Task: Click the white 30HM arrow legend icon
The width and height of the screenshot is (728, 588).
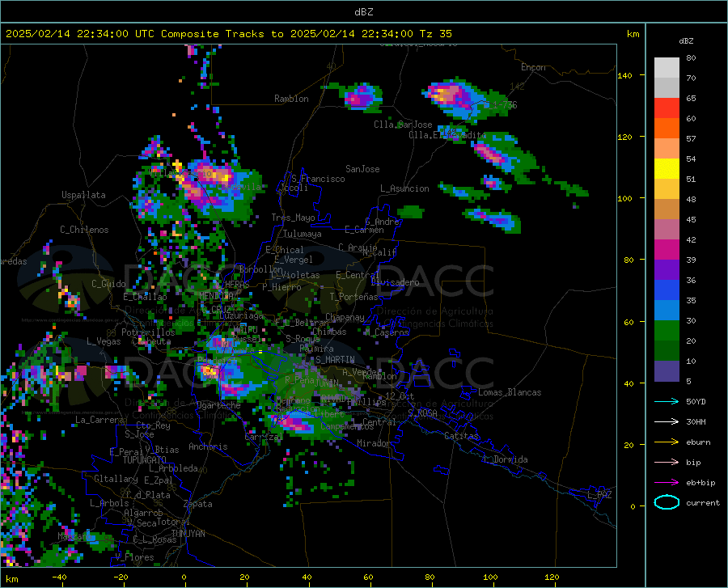Action: (667, 421)
